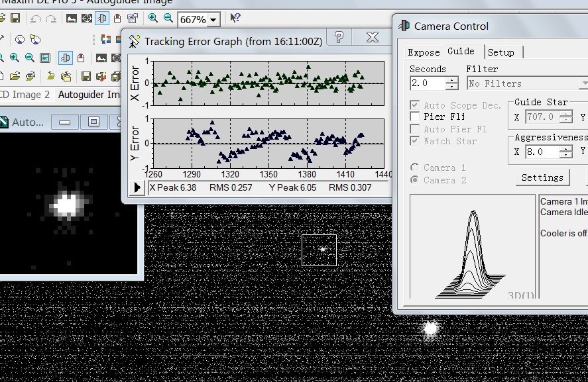
Task: Toggle Camera Control icon in the top toolbar
Action: [x=102, y=18]
